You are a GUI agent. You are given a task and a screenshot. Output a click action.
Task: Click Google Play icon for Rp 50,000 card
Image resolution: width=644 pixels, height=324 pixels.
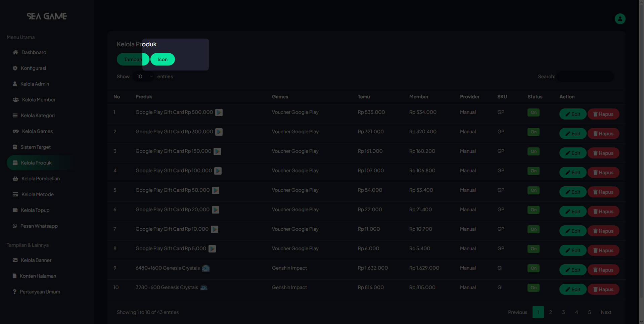216,190
